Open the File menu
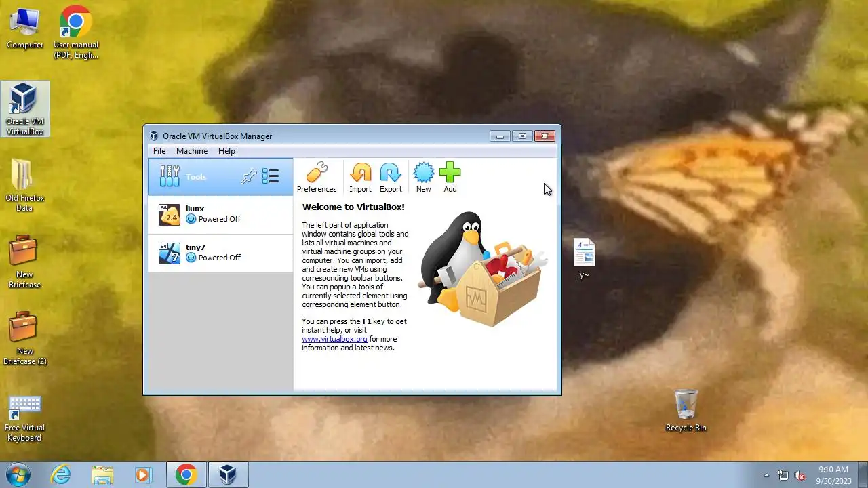 159,151
